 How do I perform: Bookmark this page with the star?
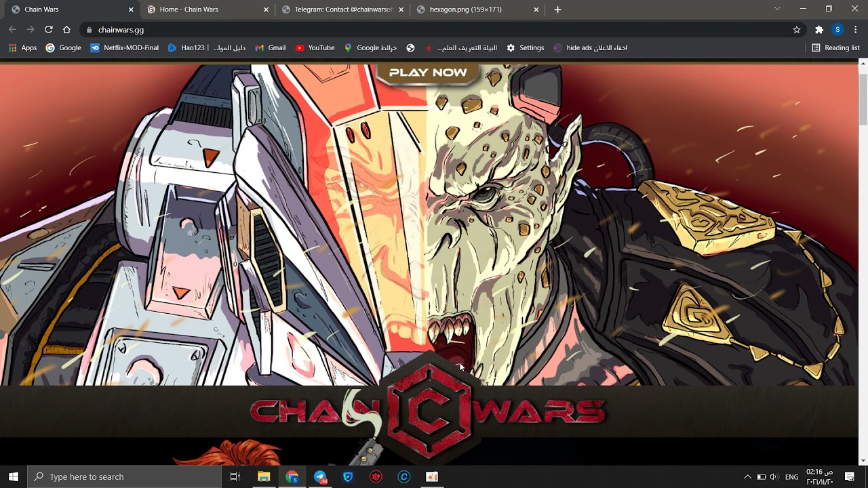click(x=797, y=30)
